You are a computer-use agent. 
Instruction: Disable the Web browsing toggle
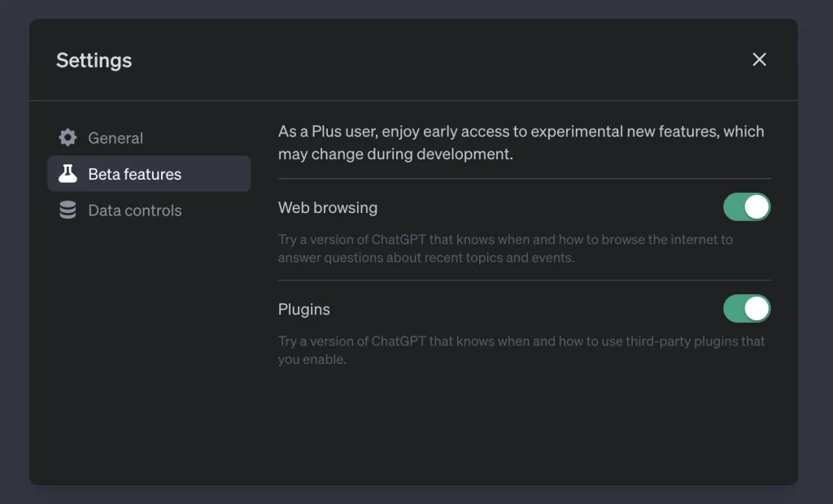[x=747, y=207]
